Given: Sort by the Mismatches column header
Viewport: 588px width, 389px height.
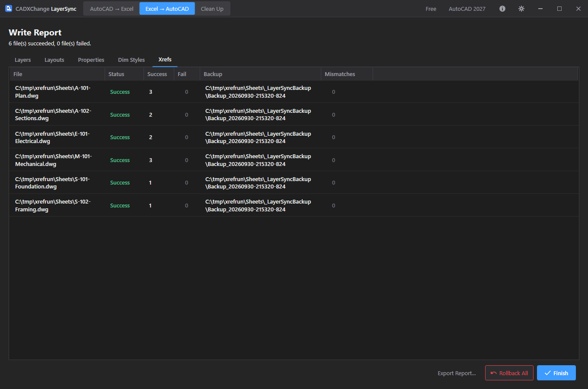Looking at the screenshot, I should (347, 74).
